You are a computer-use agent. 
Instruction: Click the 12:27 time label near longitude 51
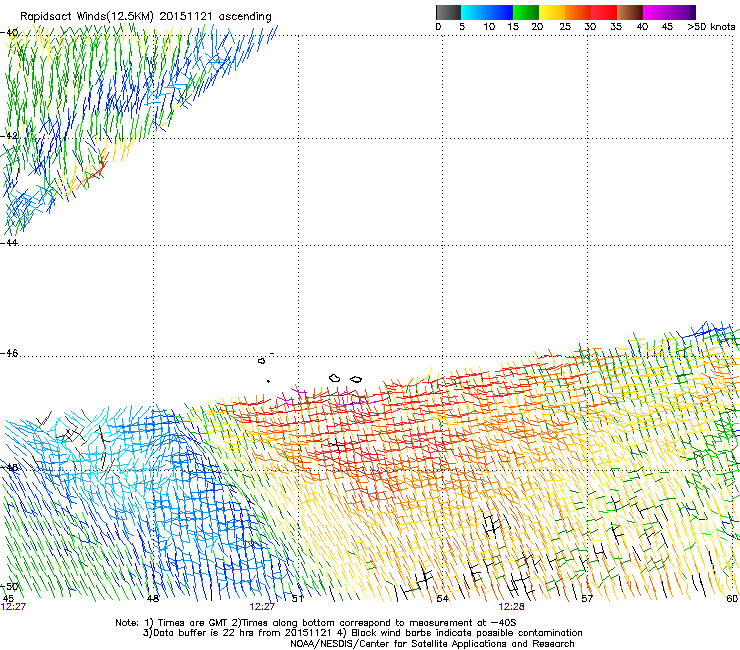click(x=262, y=607)
